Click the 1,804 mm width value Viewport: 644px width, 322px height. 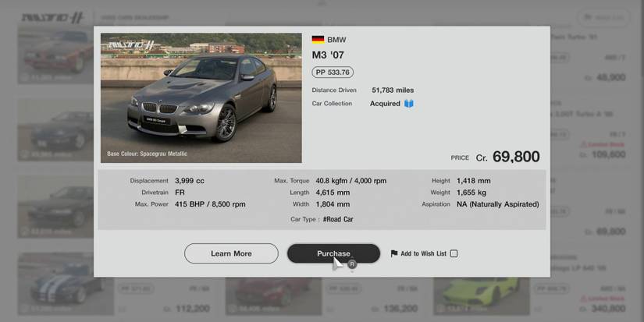click(x=333, y=203)
